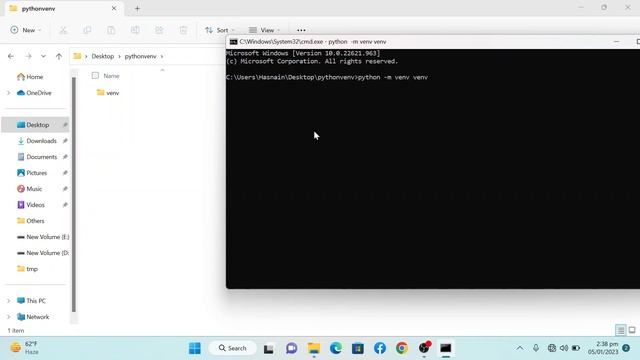Click the Paste icon in Explorer toolbar

tap(111, 30)
